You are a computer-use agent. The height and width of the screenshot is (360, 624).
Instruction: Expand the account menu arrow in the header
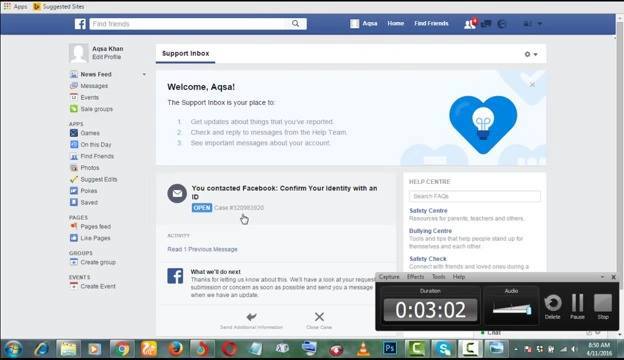point(540,24)
